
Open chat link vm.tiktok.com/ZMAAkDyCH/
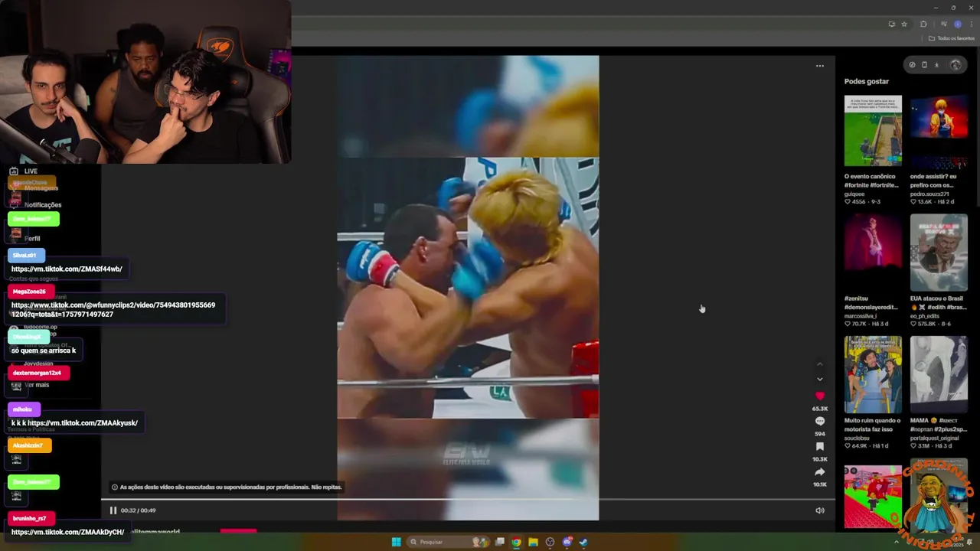pos(67,532)
